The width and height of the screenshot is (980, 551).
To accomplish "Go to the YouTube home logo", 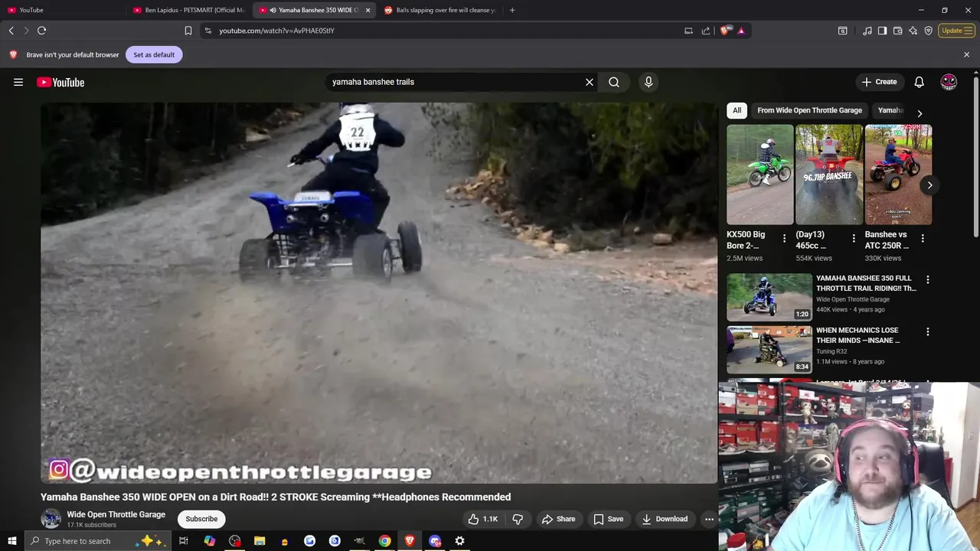I will (x=60, y=82).
